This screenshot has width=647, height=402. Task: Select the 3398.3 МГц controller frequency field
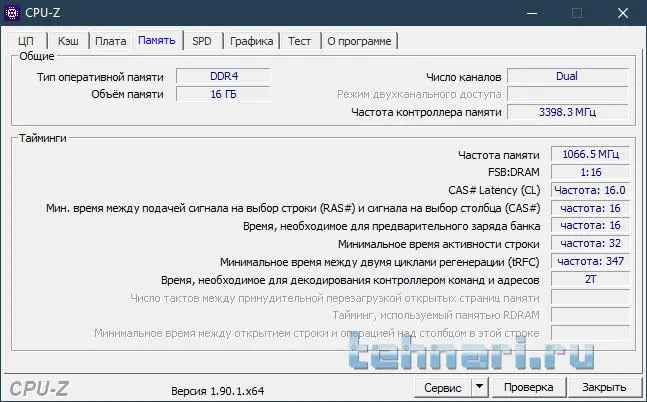(x=567, y=112)
